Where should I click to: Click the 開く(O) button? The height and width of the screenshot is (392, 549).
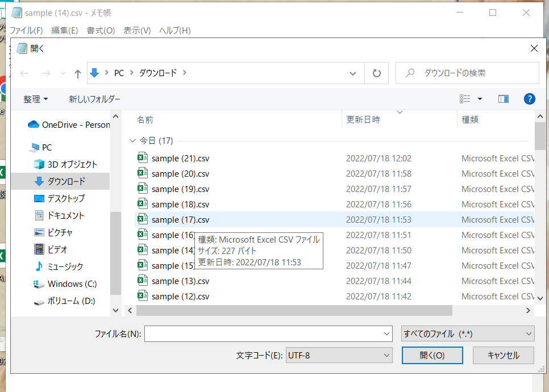tap(432, 356)
